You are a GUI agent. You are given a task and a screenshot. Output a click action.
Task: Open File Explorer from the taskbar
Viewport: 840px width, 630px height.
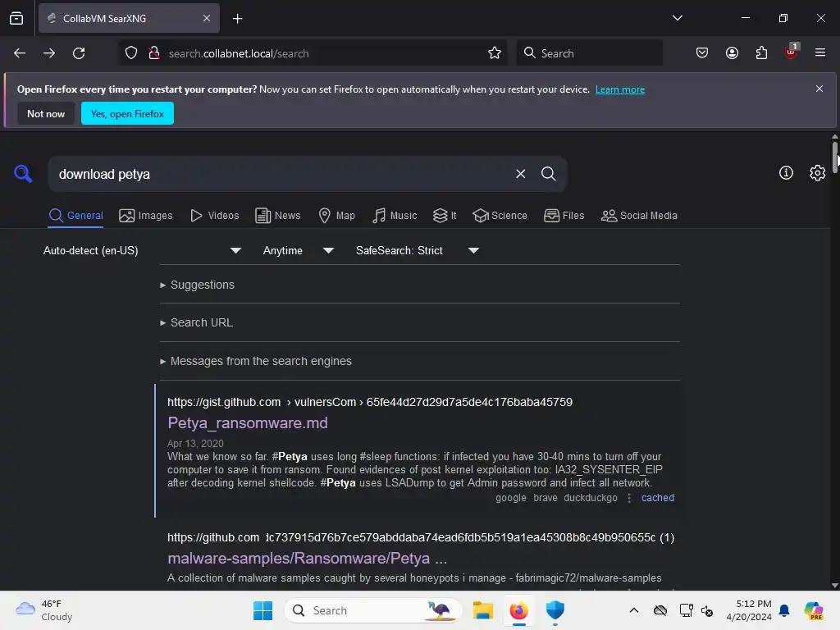[x=482, y=610]
